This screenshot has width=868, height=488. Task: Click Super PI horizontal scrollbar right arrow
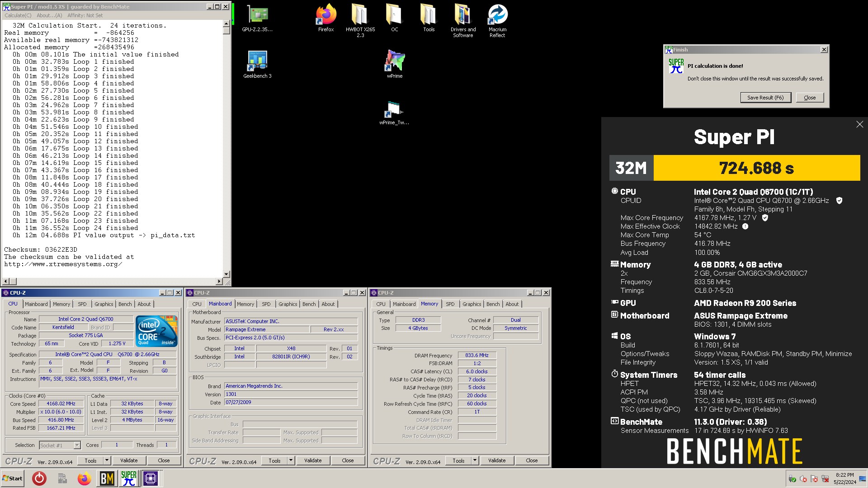(219, 282)
